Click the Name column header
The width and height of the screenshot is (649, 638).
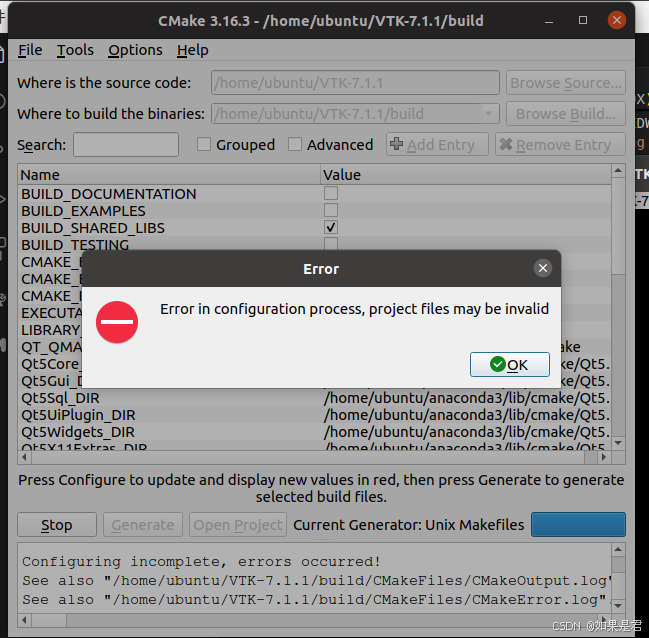pyautogui.click(x=169, y=175)
